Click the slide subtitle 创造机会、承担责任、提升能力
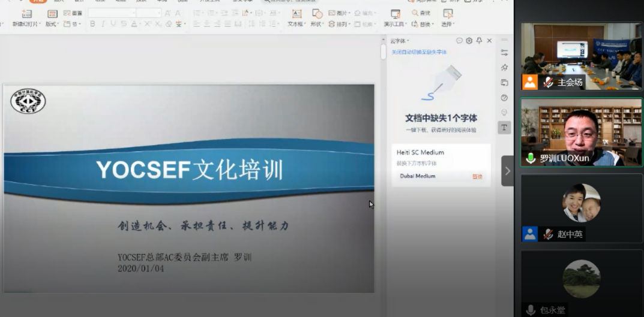 point(203,225)
